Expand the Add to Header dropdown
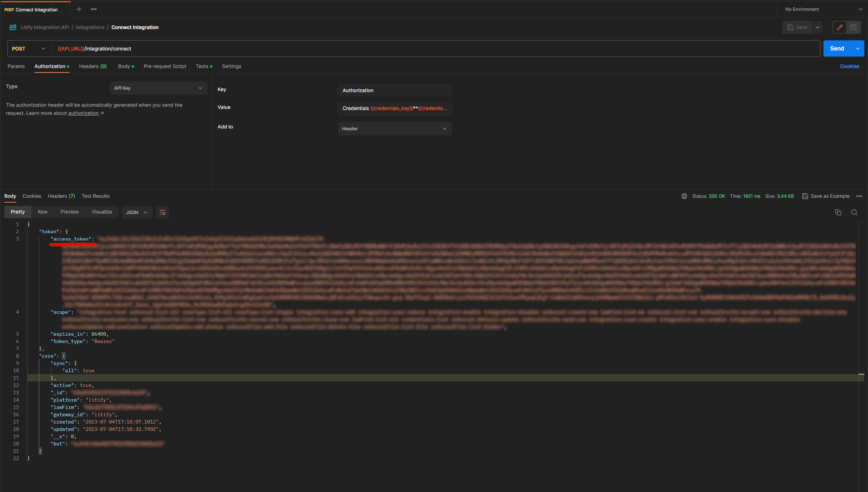This screenshot has height=492, width=868. click(x=394, y=129)
